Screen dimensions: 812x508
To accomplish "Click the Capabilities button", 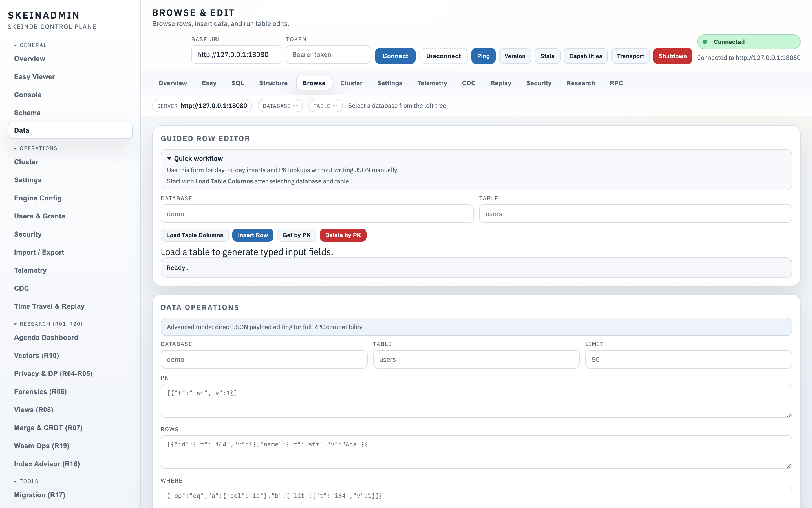I will coord(586,56).
